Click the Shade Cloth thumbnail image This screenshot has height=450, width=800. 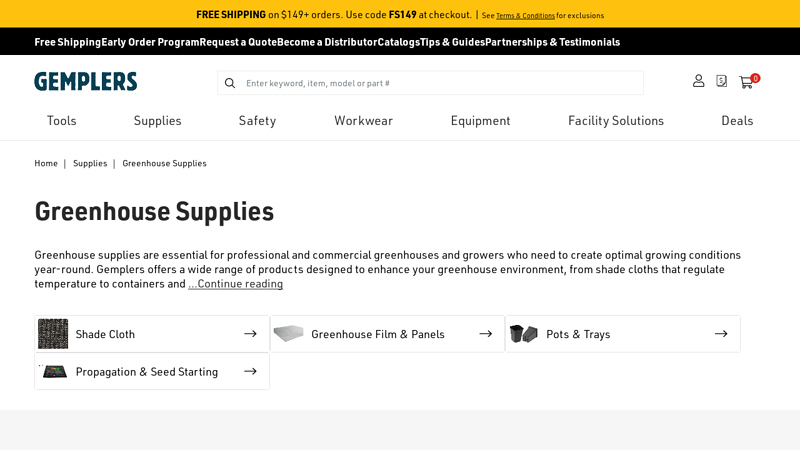[53, 334]
